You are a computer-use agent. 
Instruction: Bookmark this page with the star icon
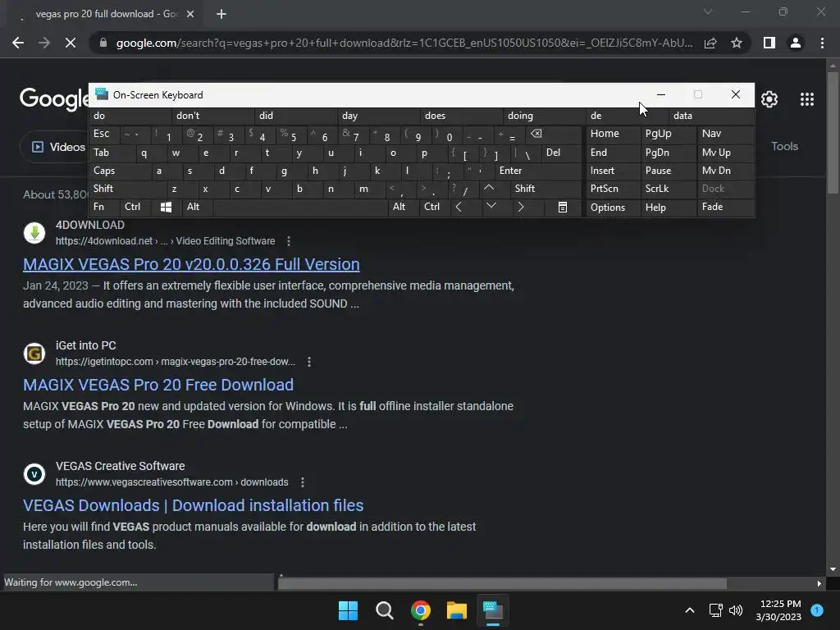(737, 43)
